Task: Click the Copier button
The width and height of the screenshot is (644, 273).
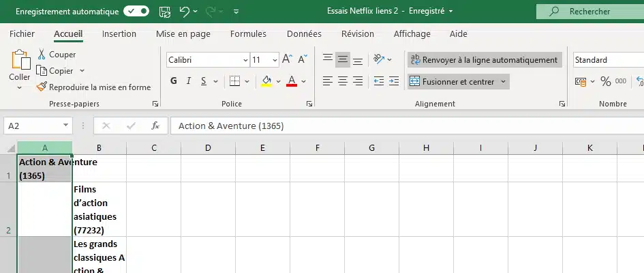Action: click(55, 71)
